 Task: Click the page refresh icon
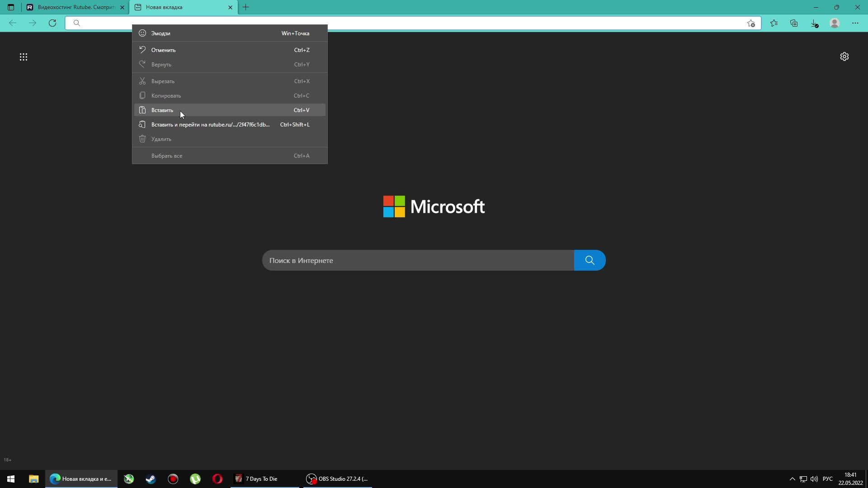point(52,23)
